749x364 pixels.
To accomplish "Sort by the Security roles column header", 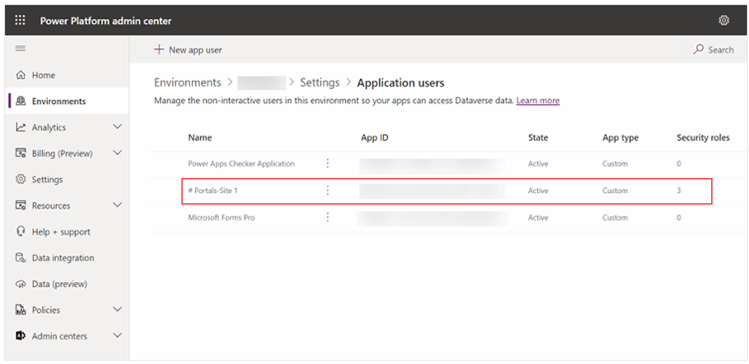I will pos(703,138).
